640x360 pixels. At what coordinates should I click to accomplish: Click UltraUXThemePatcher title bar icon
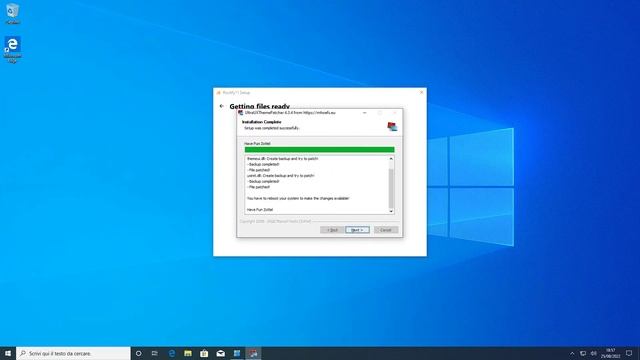[241, 113]
